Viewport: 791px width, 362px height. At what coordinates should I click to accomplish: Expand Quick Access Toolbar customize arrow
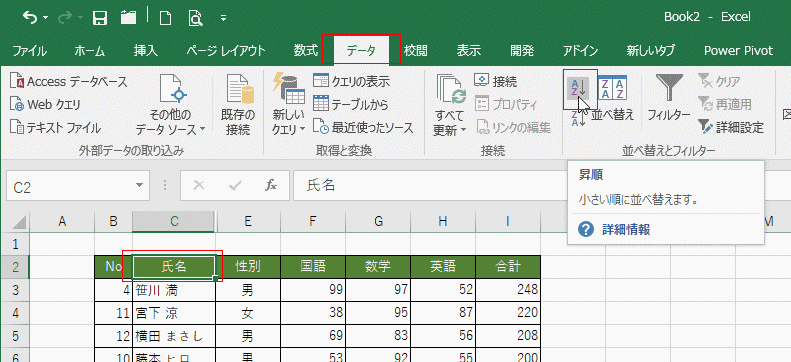(223, 19)
